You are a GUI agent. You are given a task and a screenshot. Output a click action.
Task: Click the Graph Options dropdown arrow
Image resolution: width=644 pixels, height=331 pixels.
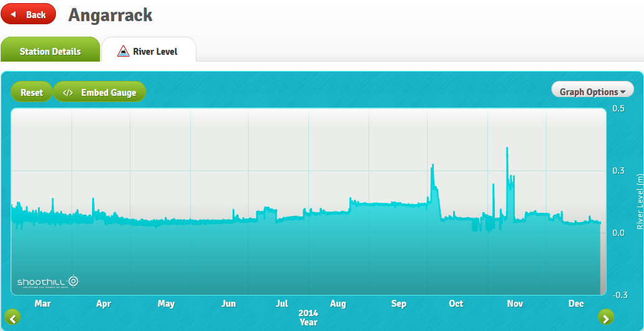[x=623, y=92]
